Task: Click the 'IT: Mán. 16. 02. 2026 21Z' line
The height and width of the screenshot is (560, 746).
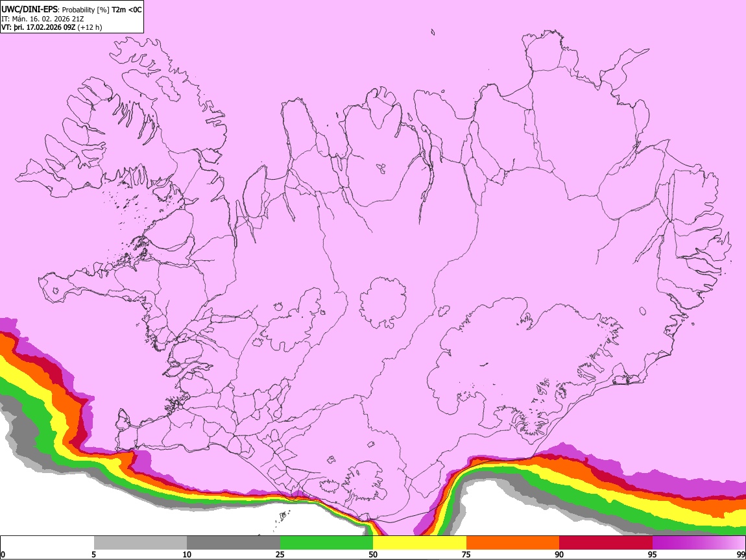Action: (x=43, y=19)
